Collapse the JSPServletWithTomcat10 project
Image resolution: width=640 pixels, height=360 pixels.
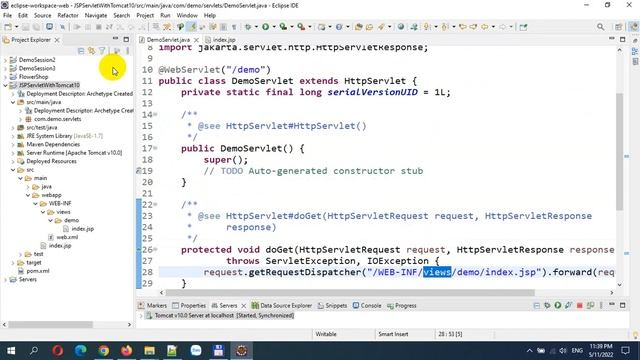(x=5, y=85)
